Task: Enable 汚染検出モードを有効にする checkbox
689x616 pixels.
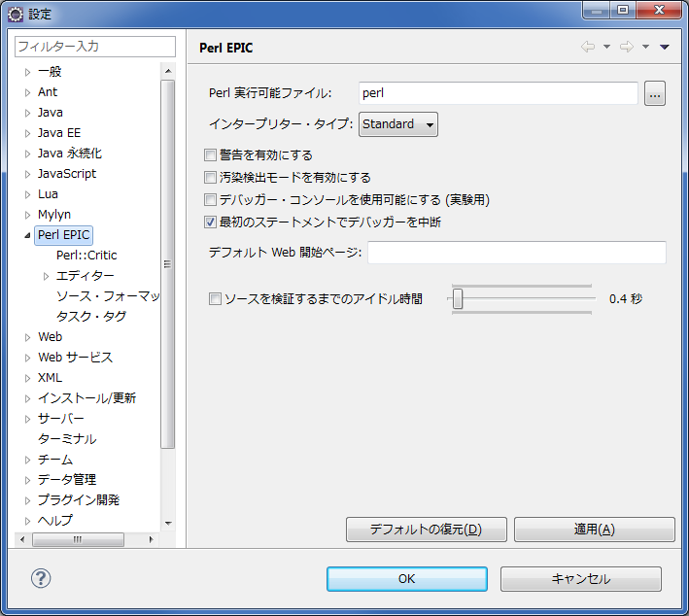Action: [x=211, y=178]
